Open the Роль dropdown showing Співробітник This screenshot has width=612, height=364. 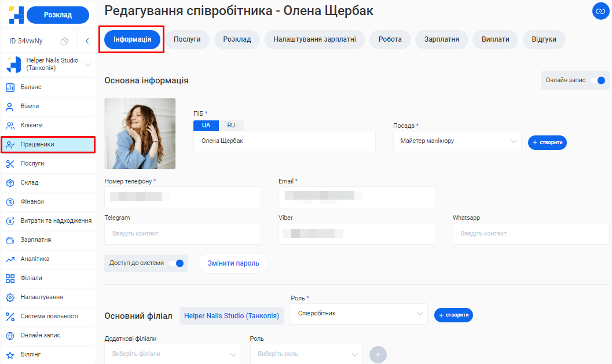tap(359, 314)
